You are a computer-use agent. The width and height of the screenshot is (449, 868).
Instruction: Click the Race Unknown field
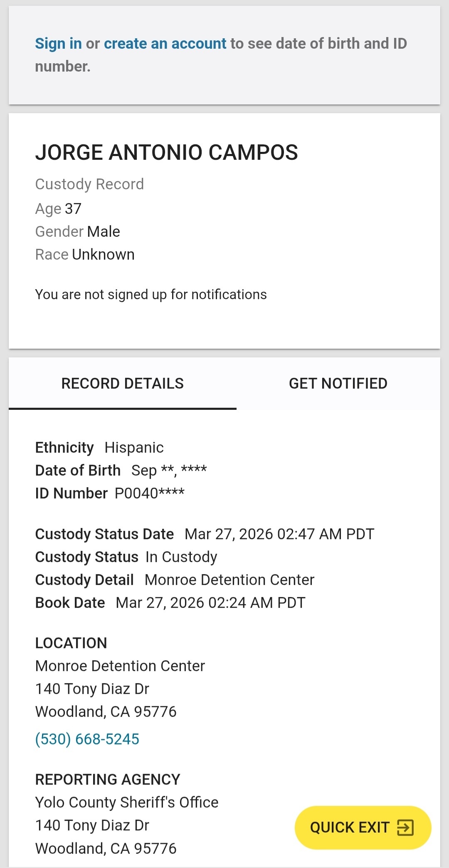[x=85, y=254]
